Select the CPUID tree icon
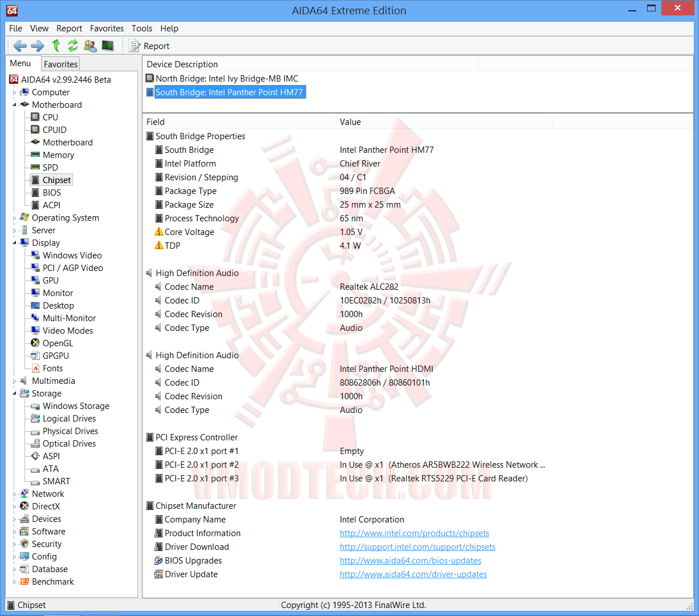This screenshot has height=616, width=699. coord(35,129)
